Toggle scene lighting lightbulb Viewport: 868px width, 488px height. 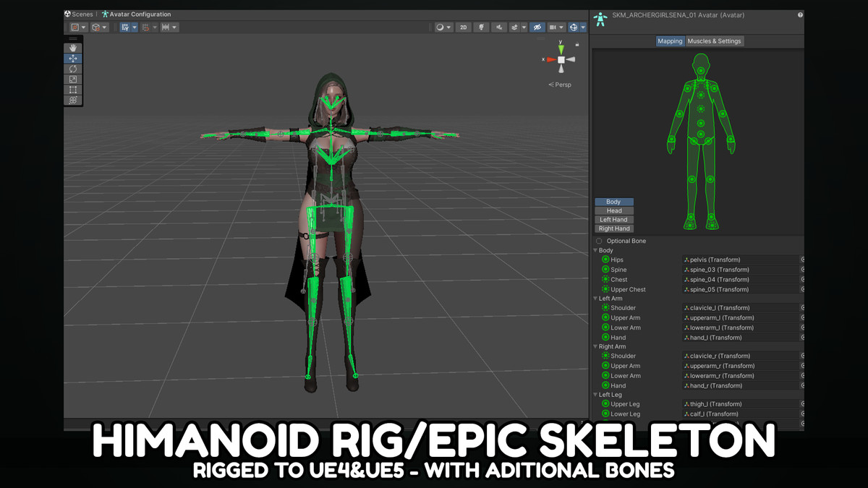[481, 27]
